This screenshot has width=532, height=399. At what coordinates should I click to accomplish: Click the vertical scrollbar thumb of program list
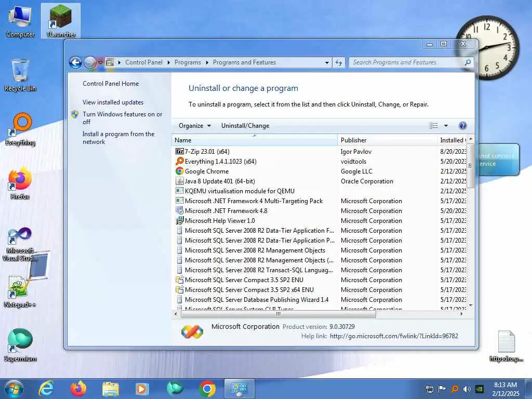point(470,166)
